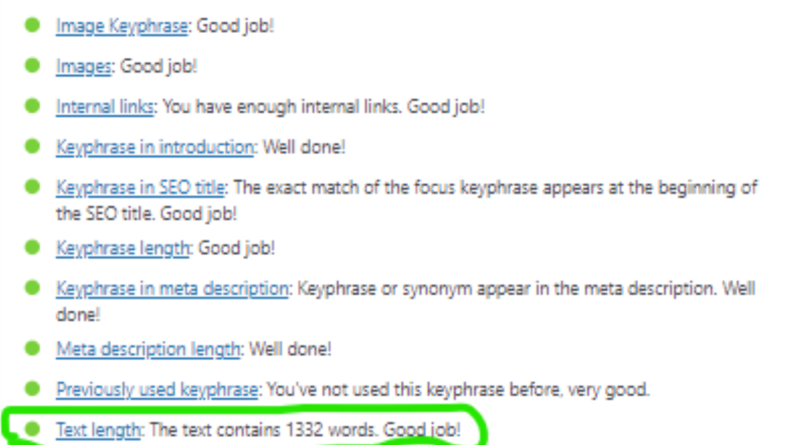Select green bullet next to Images
The height and width of the screenshot is (445, 800).
[x=33, y=65]
